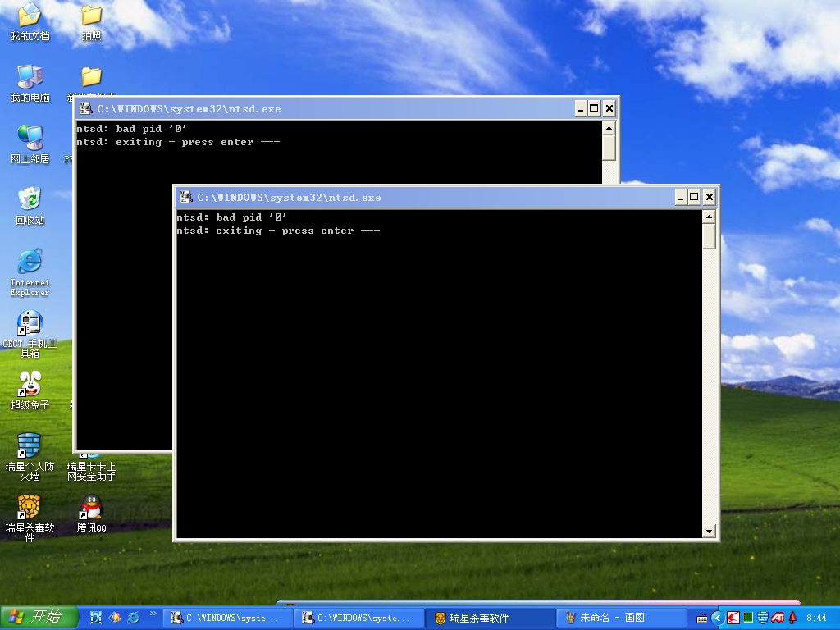The height and width of the screenshot is (630, 840).
Task: Maximize the front ntsd.exe window
Action: click(694, 198)
